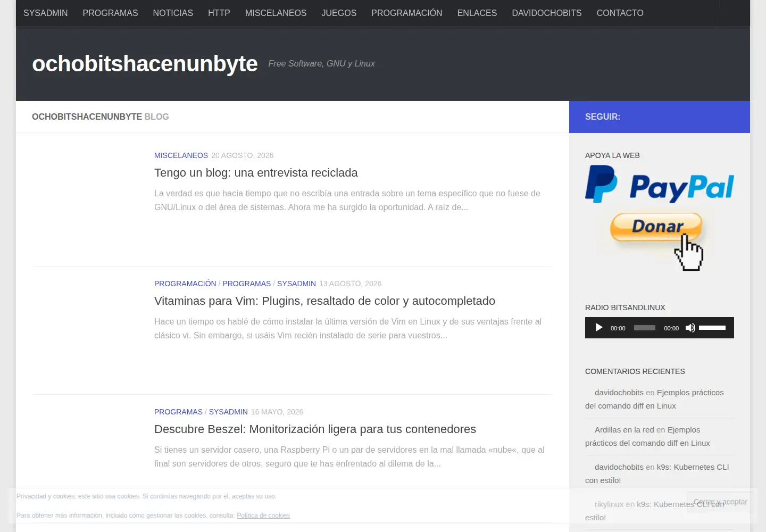Image resolution: width=766 pixels, height=532 pixels.
Task: Select the '16 MAYO, 2026' post date
Action: [x=277, y=412]
